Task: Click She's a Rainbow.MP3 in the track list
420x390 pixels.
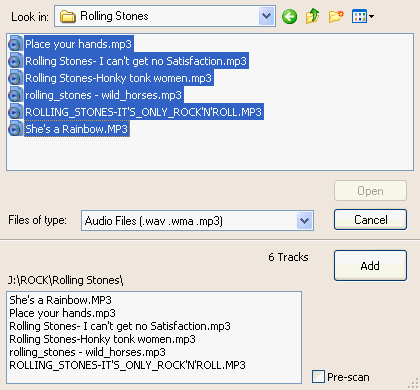Action: click(60, 300)
